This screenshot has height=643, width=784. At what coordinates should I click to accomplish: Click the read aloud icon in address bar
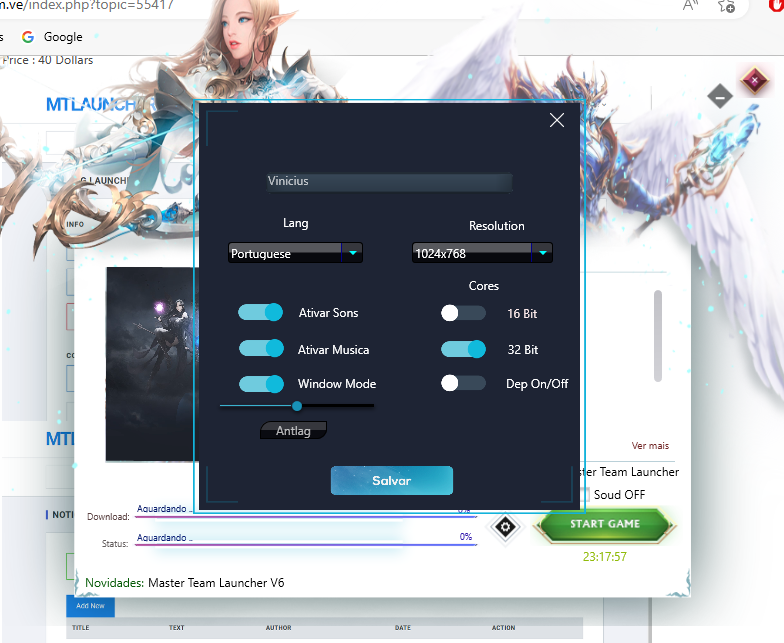click(690, 5)
